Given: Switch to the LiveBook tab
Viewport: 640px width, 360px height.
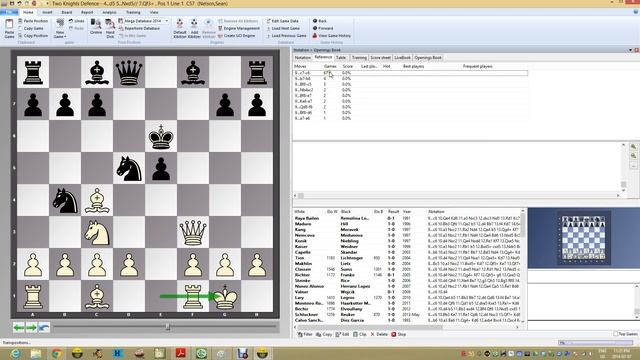Looking at the screenshot, I should coord(402,58).
